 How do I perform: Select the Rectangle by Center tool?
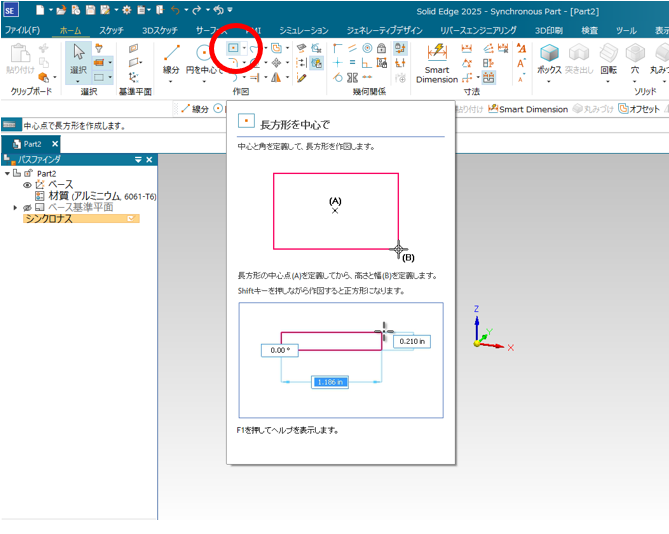click(x=234, y=48)
